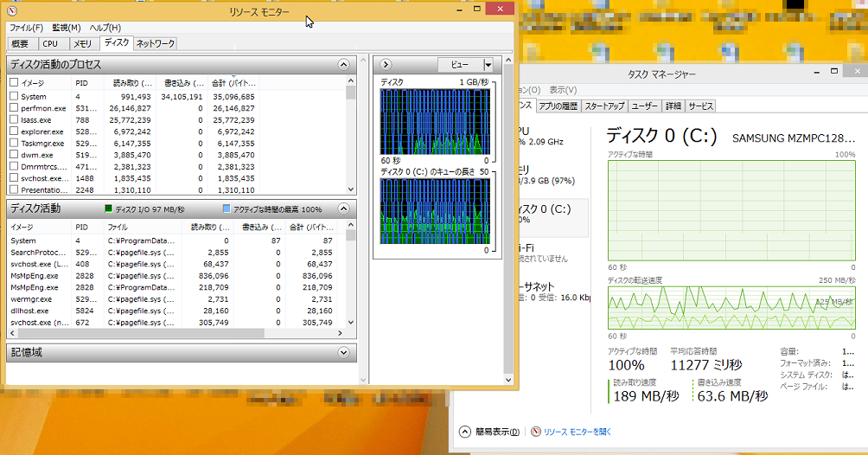The width and height of the screenshot is (868, 455).
Task: Click the up-arrow icon next to 簡易表示
Action: pos(465,432)
